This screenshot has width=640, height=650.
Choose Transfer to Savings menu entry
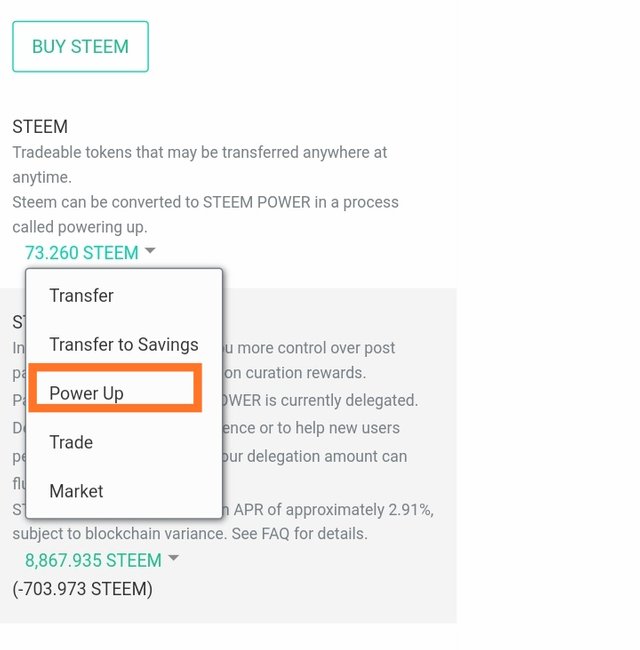123,345
